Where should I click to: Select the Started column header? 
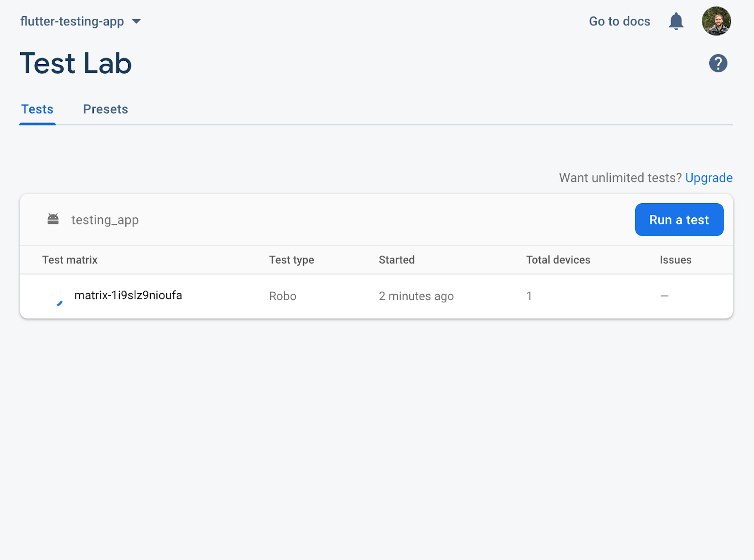click(397, 260)
